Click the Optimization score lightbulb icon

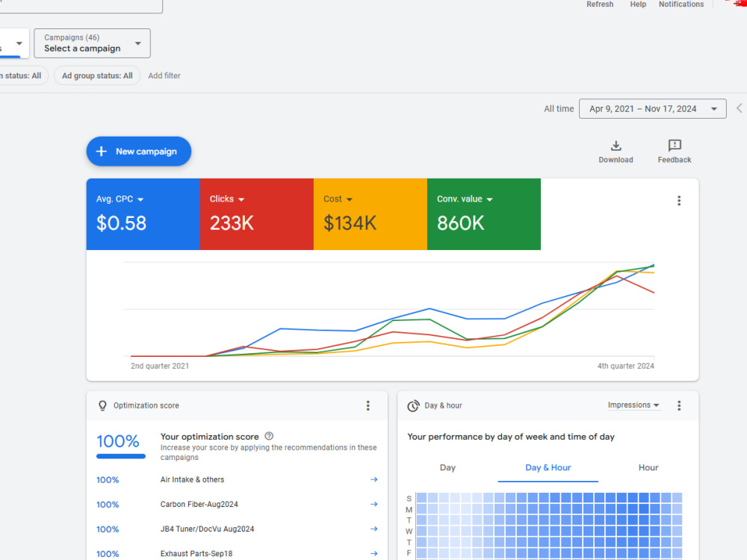pos(102,405)
